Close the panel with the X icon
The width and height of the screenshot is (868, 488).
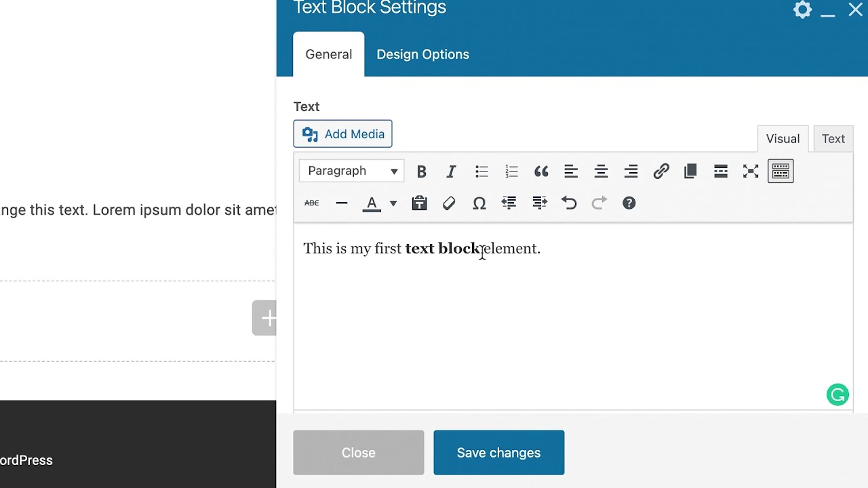click(x=855, y=9)
